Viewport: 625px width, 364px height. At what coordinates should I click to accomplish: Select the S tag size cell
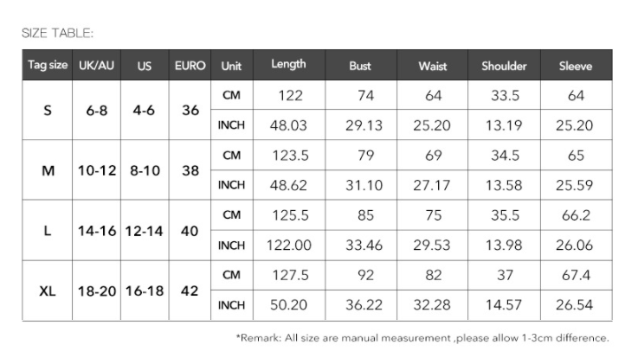48,111
